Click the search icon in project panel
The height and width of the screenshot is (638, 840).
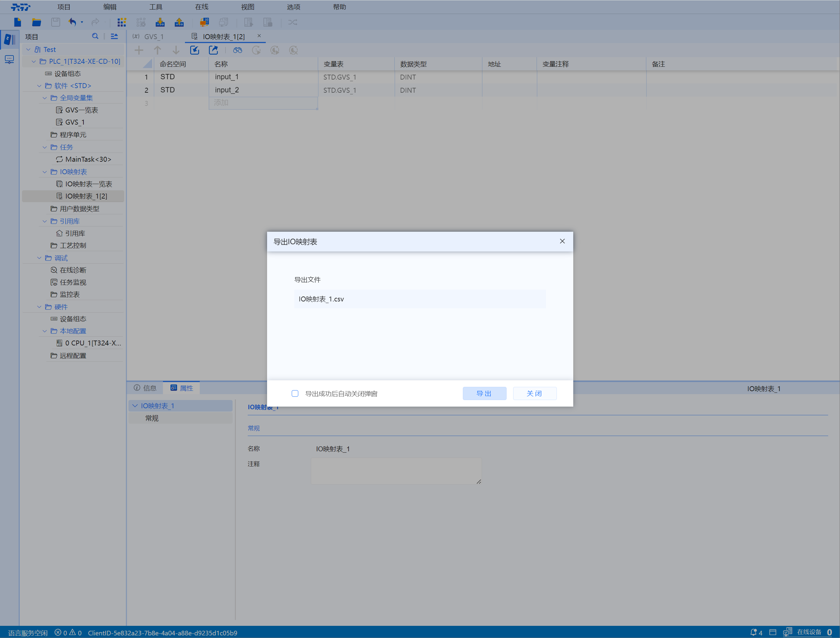tap(95, 36)
